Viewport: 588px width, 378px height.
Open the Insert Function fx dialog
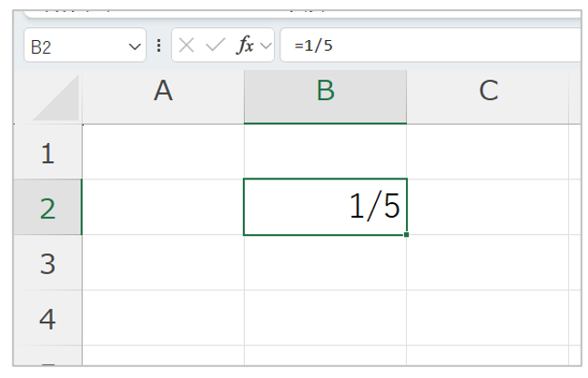[x=245, y=45]
